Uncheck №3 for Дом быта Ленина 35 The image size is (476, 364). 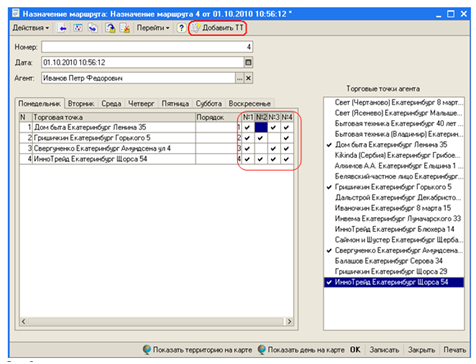coord(274,127)
